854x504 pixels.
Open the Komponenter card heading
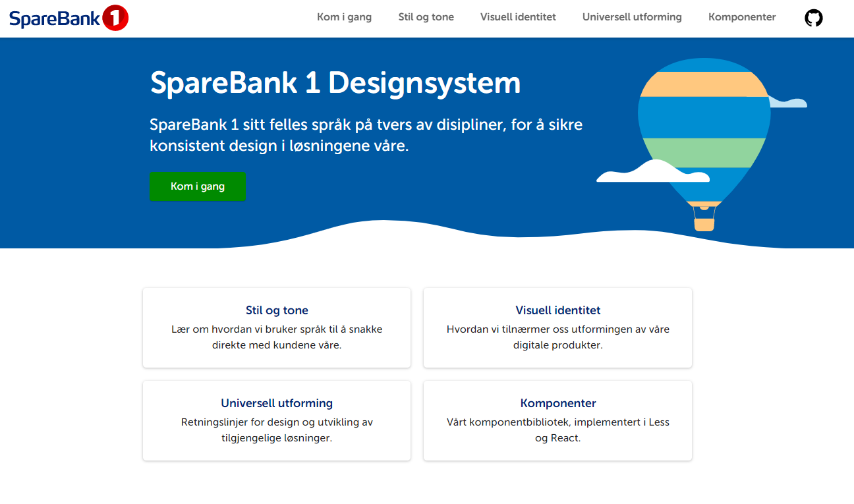(558, 403)
